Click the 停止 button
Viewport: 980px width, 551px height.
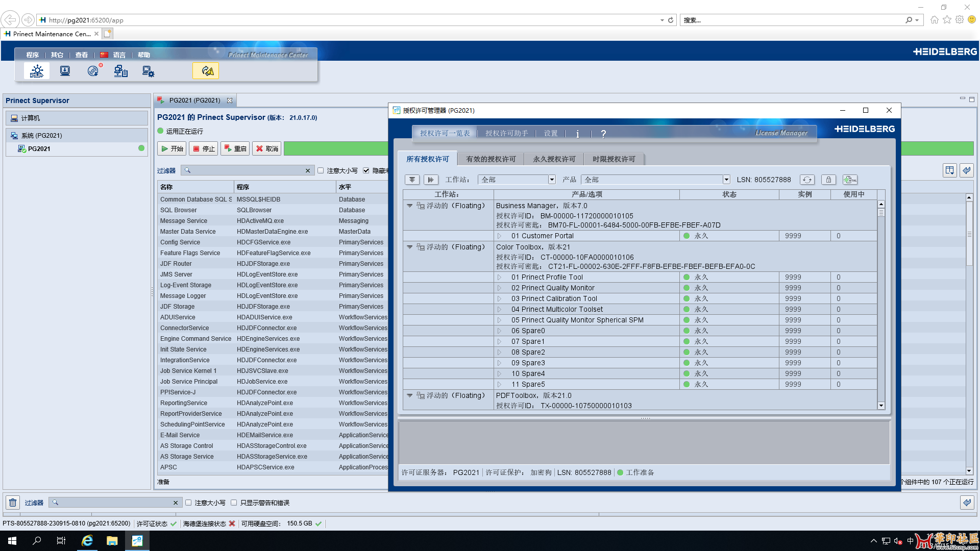[x=204, y=148]
